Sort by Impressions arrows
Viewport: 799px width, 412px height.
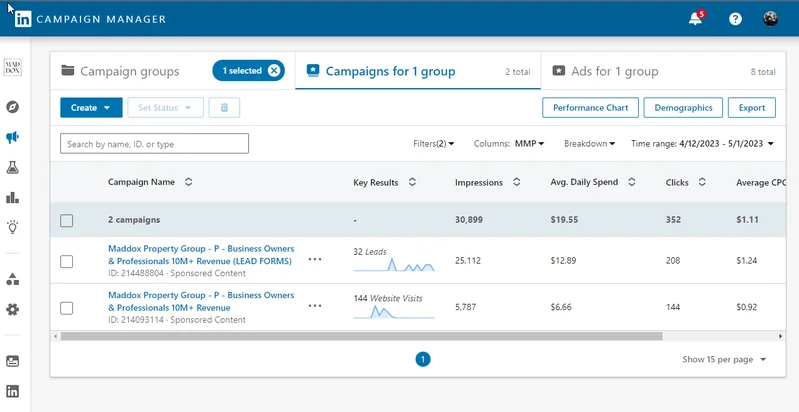[x=516, y=182]
